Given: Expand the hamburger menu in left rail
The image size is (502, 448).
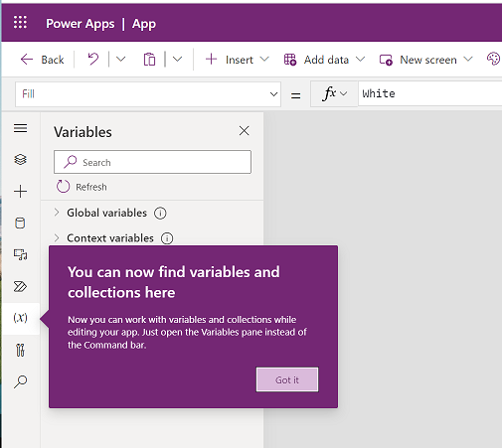Looking at the screenshot, I should 20,128.
